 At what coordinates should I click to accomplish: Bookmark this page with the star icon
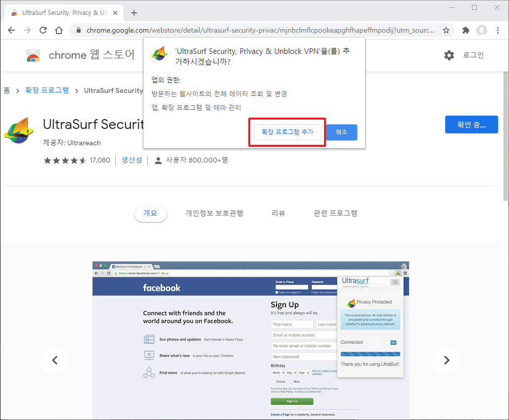coord(446,30)
